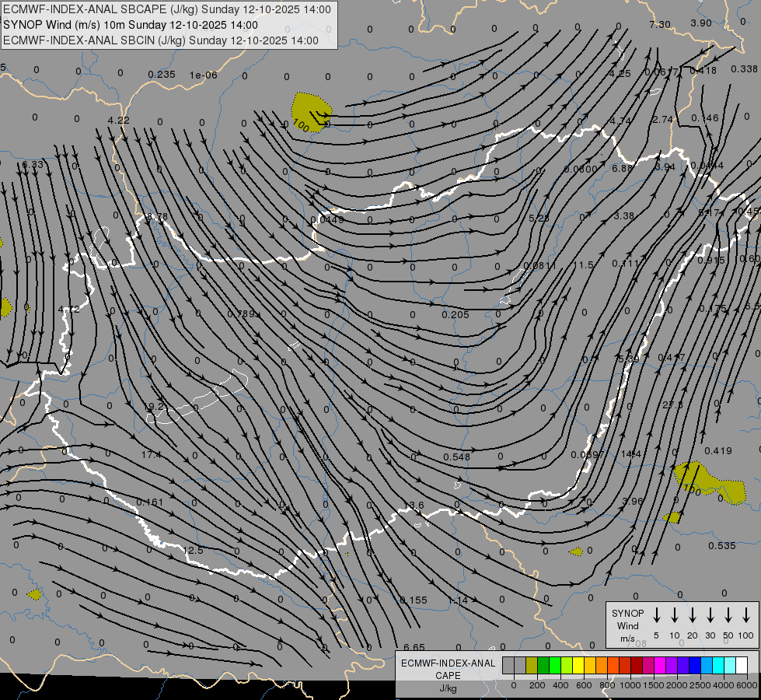Click the 2.74 value on map

click(x=662, y=120)
